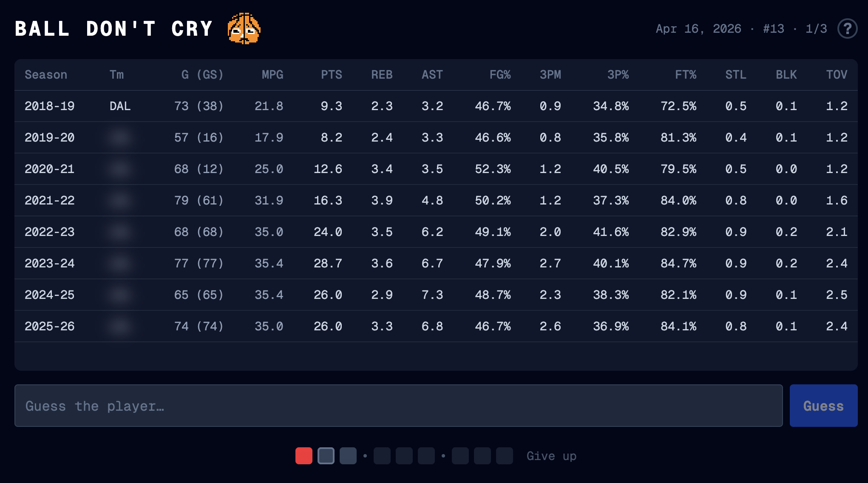Click the 3P% column header

pos(618,75)
